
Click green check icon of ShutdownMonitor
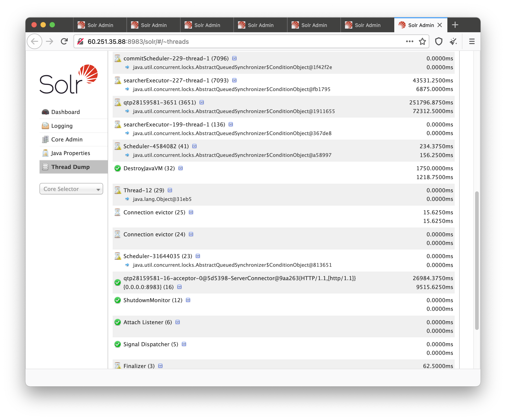118,300
